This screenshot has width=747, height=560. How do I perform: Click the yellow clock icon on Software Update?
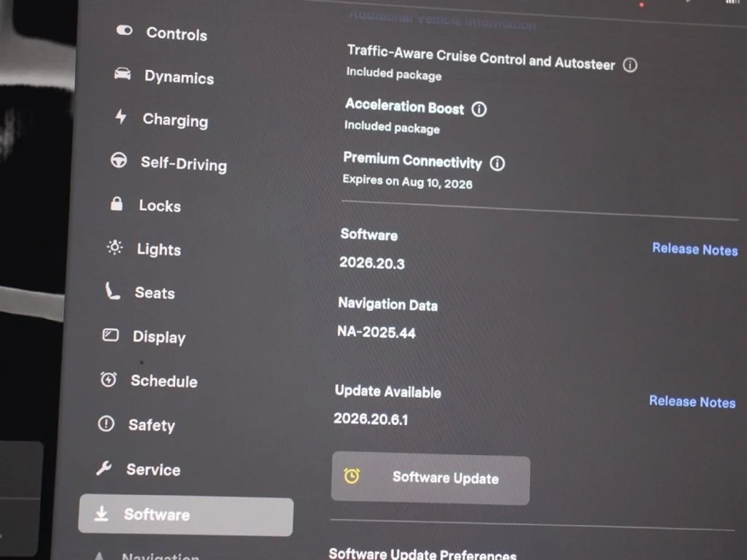click(x=352, y=475)
